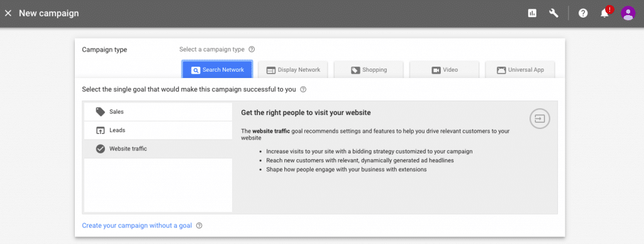Image resolution: width=644 pixels, height=244 pixels.
Task: Click the Sales price tag icon
Action: pyautogui.click(x=100, y=112)
